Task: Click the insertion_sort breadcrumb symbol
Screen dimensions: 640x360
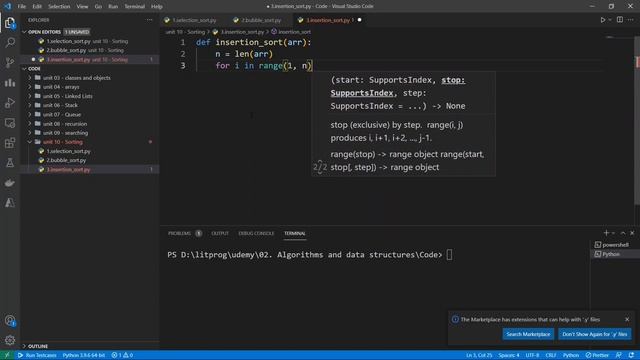Action: pyautogui.click(x=294, y=32)
